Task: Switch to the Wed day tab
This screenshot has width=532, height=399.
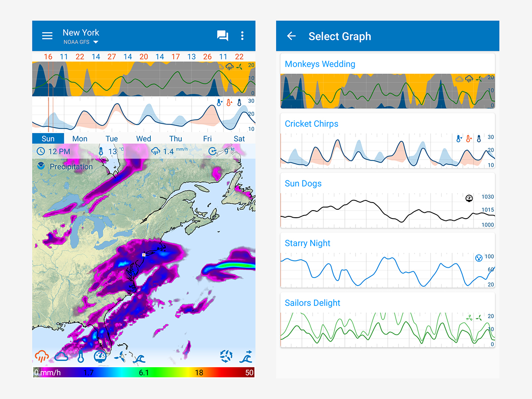Action: [x=144, y=138]
